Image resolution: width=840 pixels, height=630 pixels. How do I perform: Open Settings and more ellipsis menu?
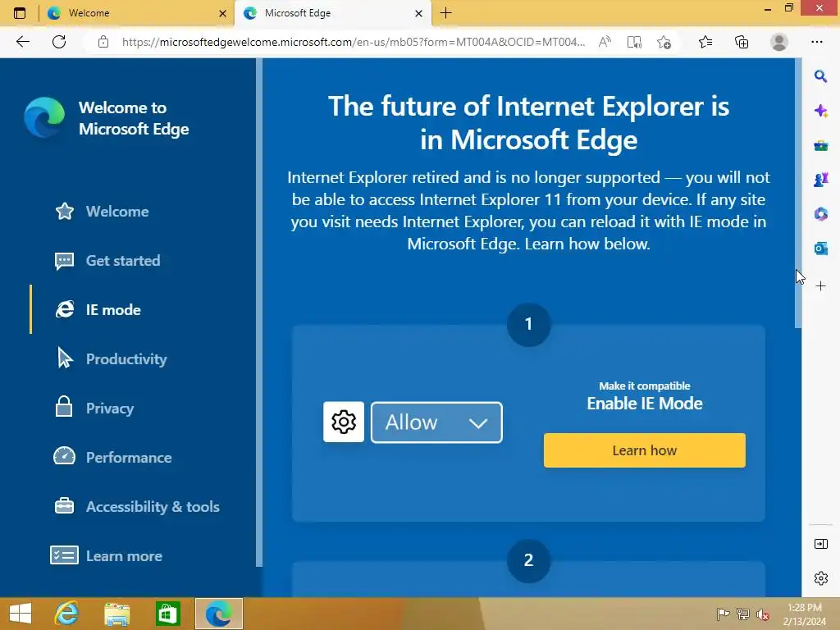pyautogui.click(x=816, y=42)
